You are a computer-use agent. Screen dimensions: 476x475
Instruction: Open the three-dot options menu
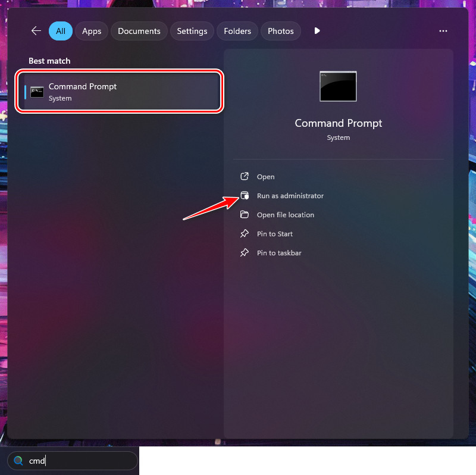coord(443,31)
